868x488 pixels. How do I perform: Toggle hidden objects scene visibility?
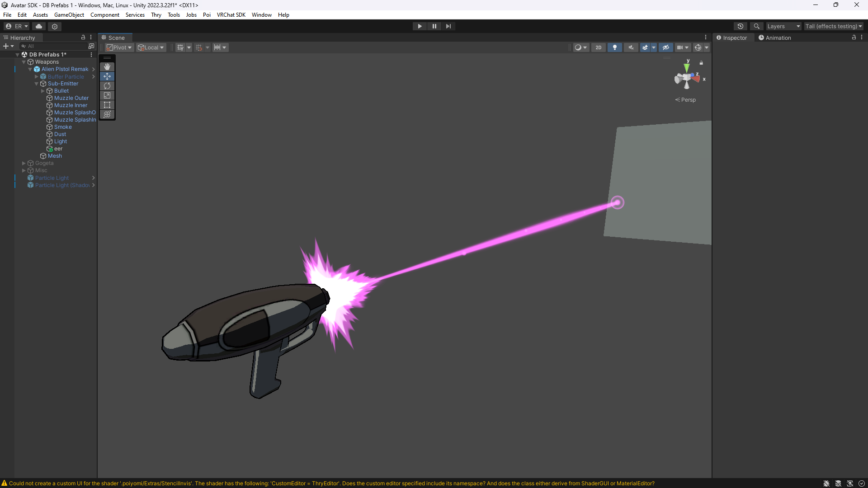click(x=665, y=47)
